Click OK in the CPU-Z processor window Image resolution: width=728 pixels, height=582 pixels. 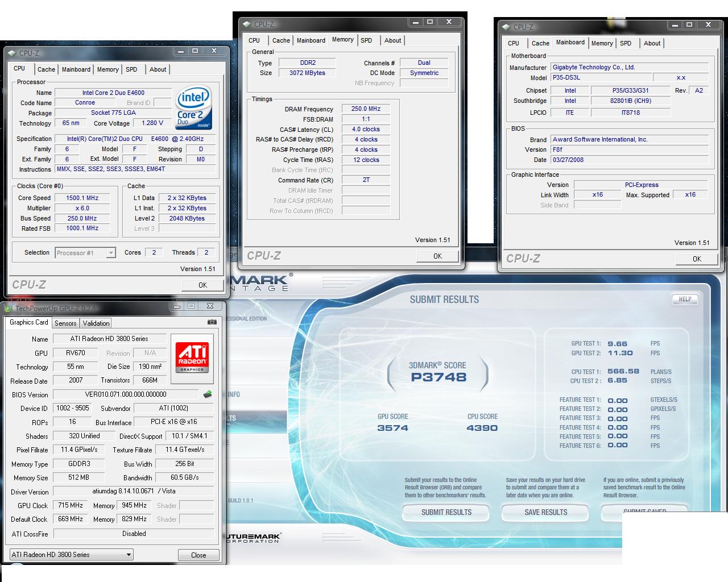pyautogui.click(x=202, y=285)
